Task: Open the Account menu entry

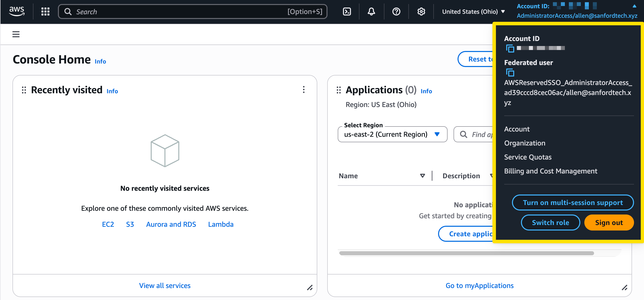Action: coord(517,129)
